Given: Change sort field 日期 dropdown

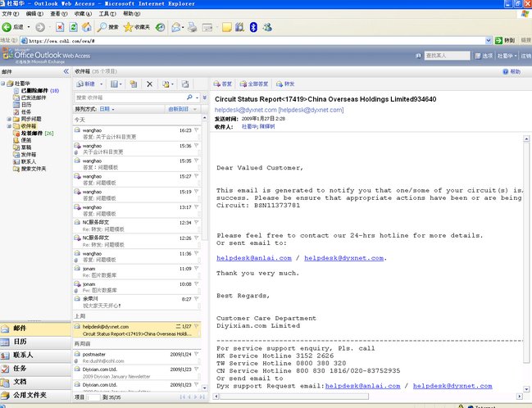Looking at the screenshot, I should point(107,109).
